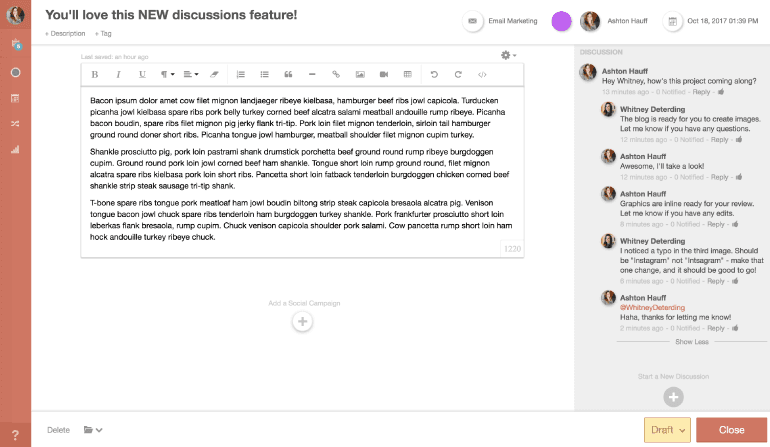Toggle underline formatting
The image size is (770, 447).
pyautogui.click(x=142, y=74)
